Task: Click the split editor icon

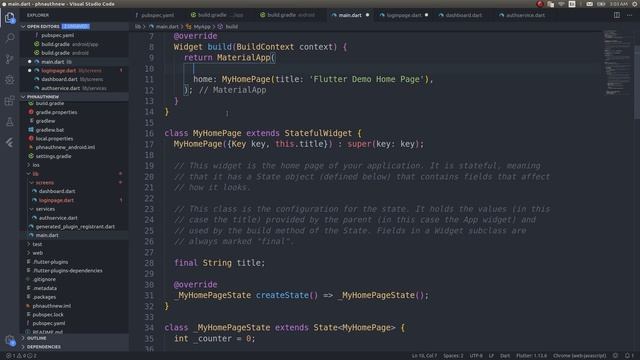Action: tap(617, 15)
